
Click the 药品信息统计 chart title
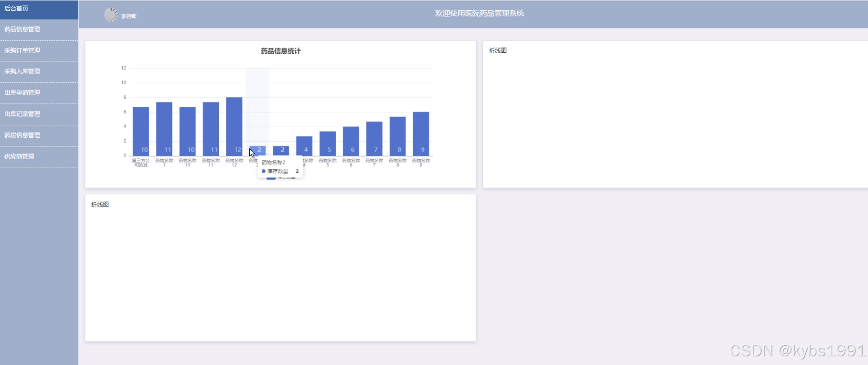[281, 51]
